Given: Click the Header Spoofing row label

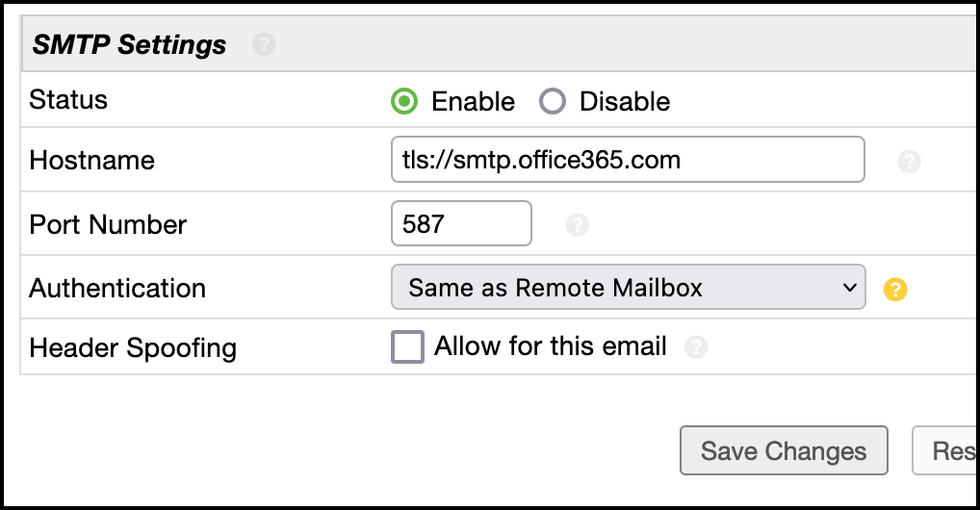Looking at the screenshot, I should click(133, 347).
